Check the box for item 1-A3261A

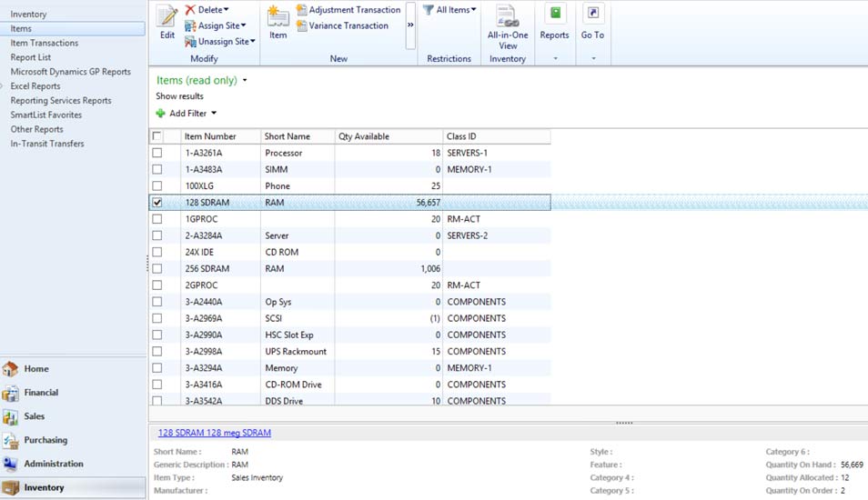coord(157,153)
